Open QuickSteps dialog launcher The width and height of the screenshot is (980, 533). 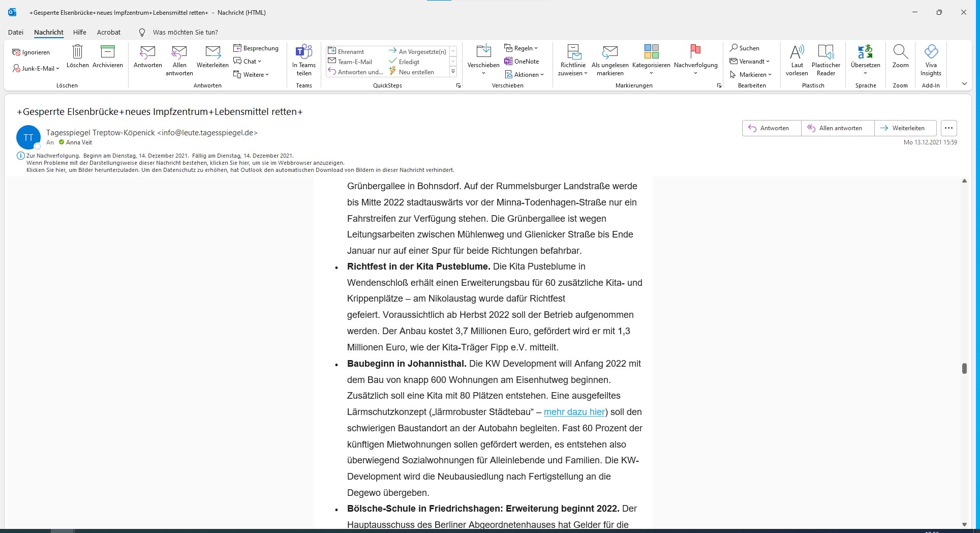(x=458, y=86)
